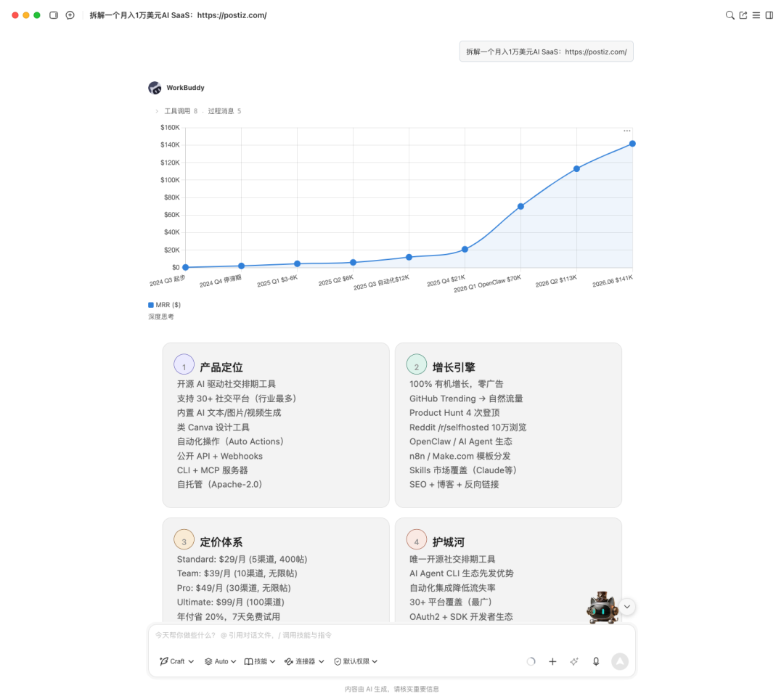Click the numbered circle 2 badge
The height and width of the screenshot is (699, 784).
tap(417, 364)
